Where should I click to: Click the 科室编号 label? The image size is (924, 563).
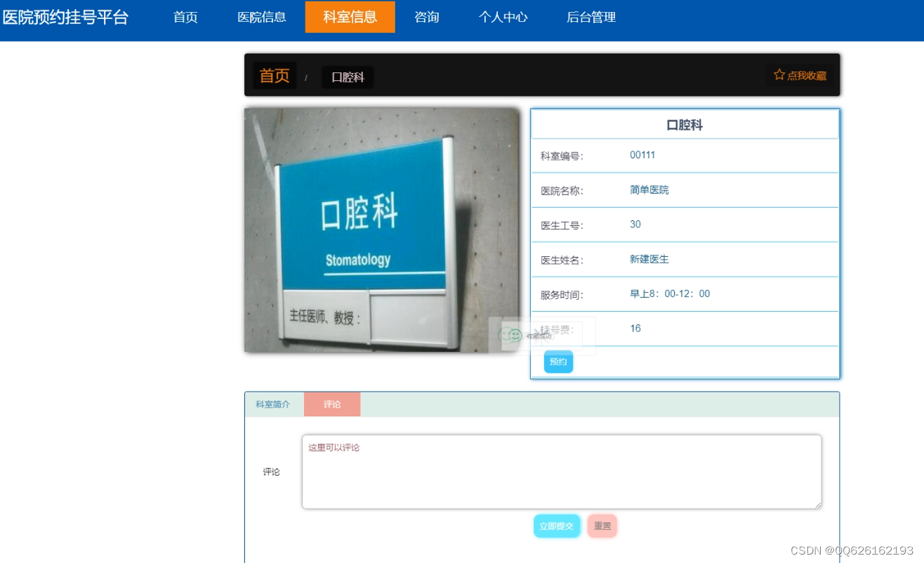coord(562,156)
